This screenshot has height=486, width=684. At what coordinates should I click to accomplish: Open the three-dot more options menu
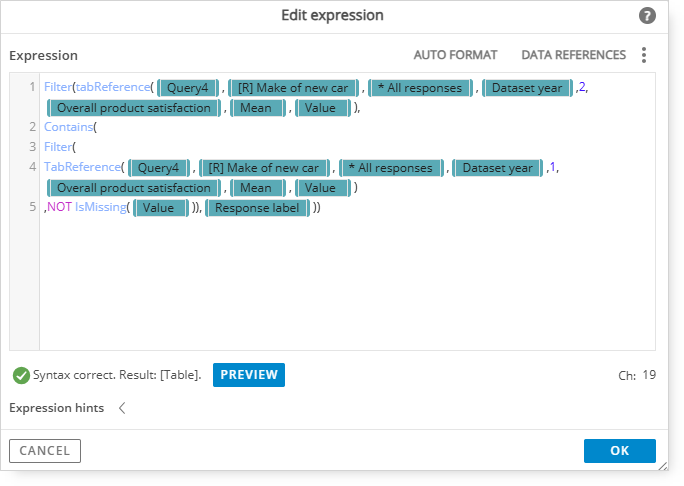pyautogui.click(x=644, y=55)
